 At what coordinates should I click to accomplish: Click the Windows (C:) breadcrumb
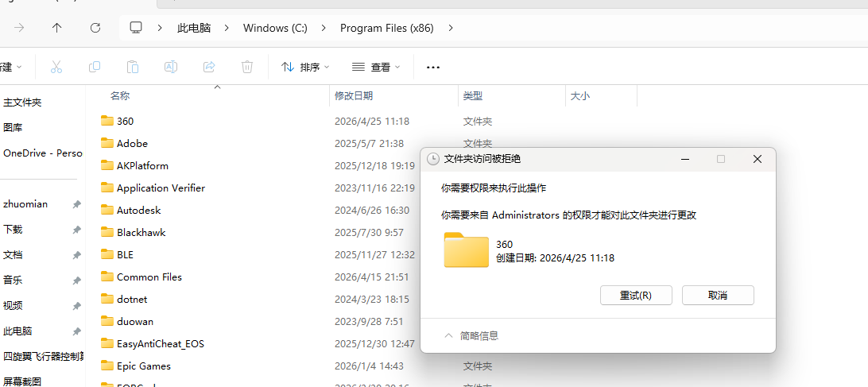coord(275,28)
